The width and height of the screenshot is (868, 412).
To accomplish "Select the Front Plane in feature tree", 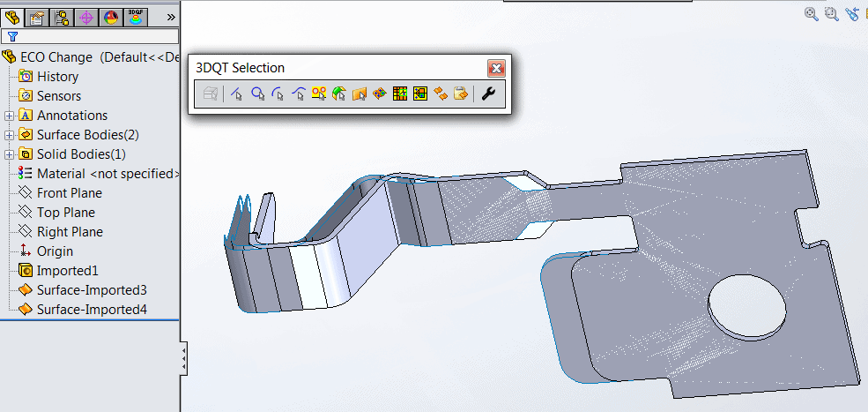I will pos(69,193).
